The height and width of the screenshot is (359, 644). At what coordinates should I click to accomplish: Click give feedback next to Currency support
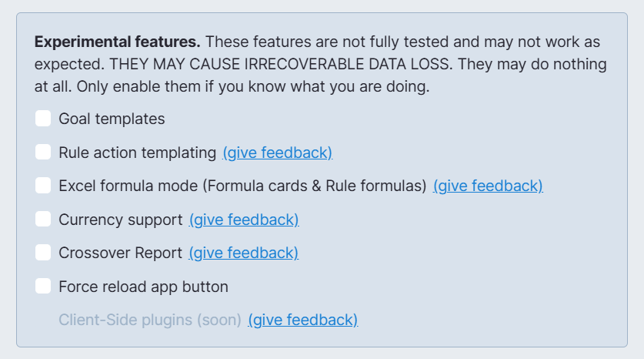pyautogui.click(x=244, y=220)
